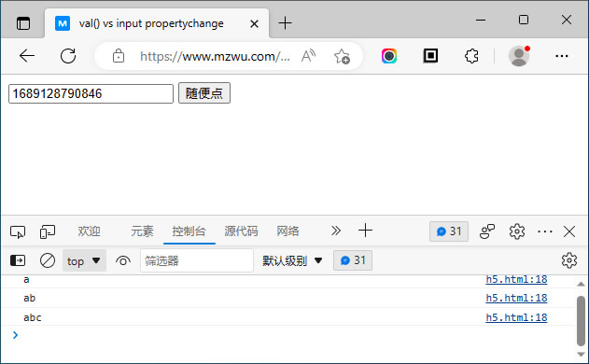Toggle the console sidebar icon

click(18, 260)
